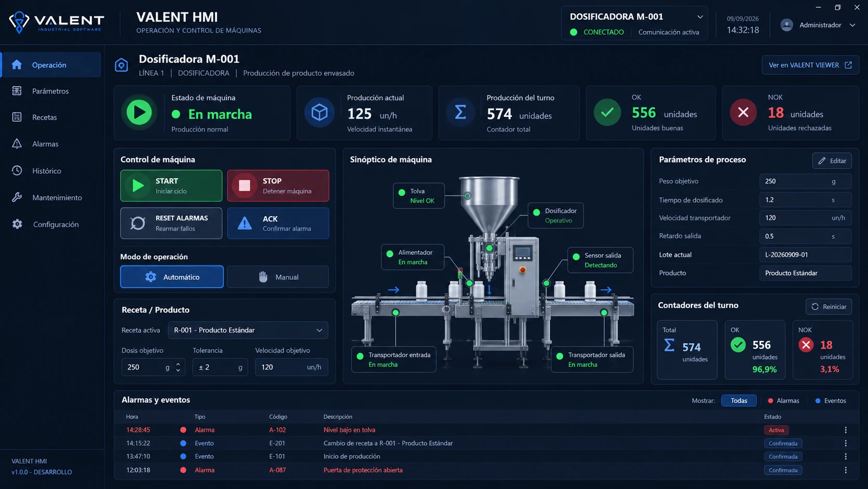Click the START Iniciar ciclo button
Image resolution: width=868 pixels, height=489 pixels.
point(171,186)
